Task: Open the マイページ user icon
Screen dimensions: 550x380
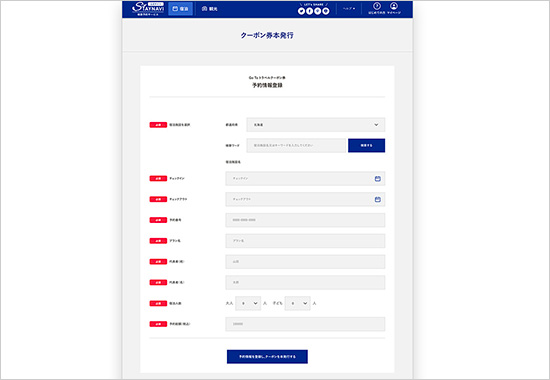Action: [x=394, y=8]
